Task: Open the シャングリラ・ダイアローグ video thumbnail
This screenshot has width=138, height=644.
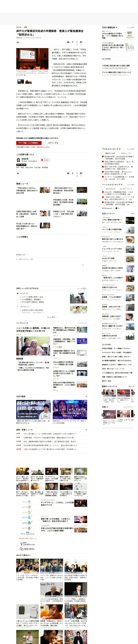Action: tap(70, 409)
